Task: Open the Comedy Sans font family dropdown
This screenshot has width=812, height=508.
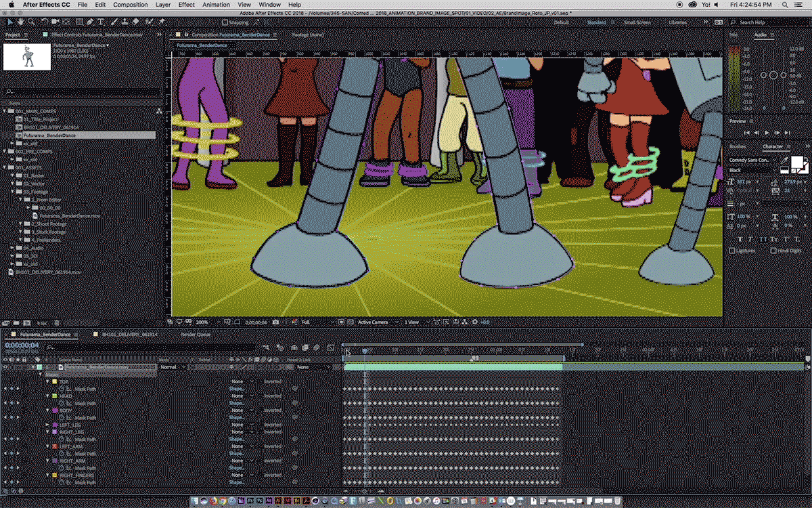Action: [x=752, y=160]
